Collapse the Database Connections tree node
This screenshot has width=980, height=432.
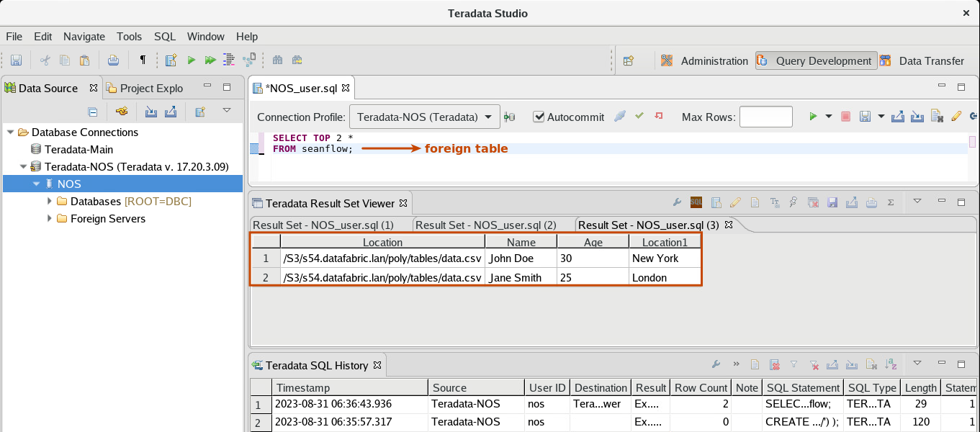pos(10,132)
